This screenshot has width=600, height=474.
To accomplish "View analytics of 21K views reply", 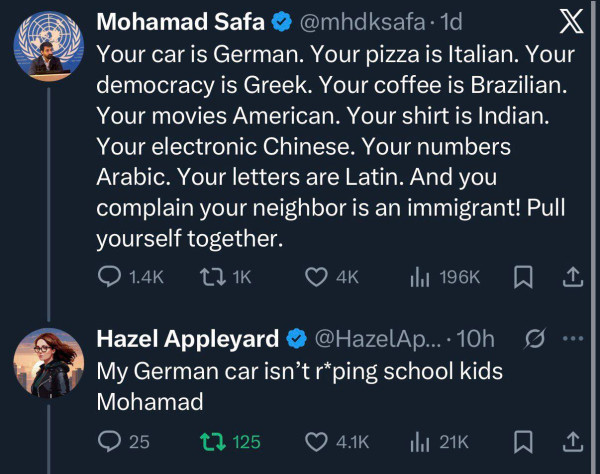I will [x=420, y=441].
